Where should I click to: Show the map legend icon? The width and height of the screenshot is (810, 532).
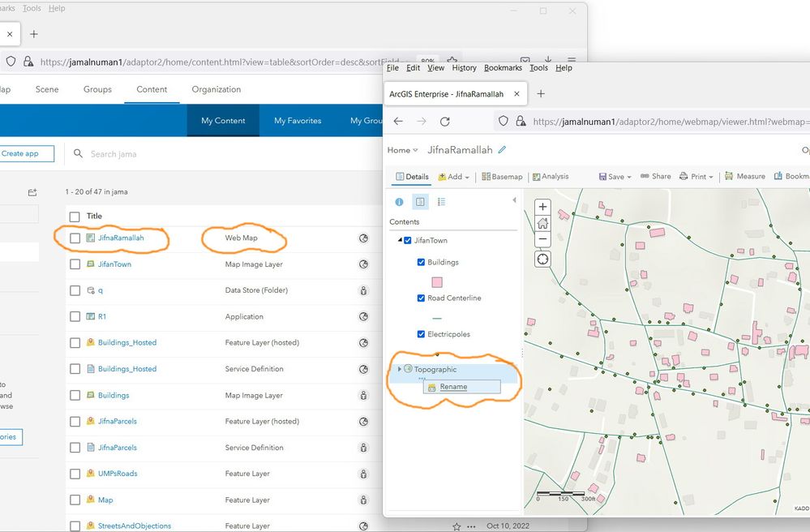(441, 202)
